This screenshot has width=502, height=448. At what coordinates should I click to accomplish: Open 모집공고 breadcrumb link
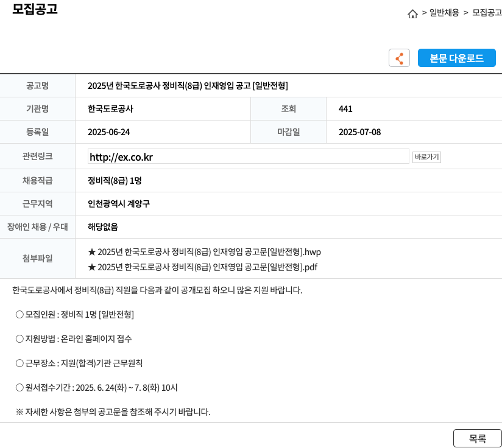click(x=487, y=13)
